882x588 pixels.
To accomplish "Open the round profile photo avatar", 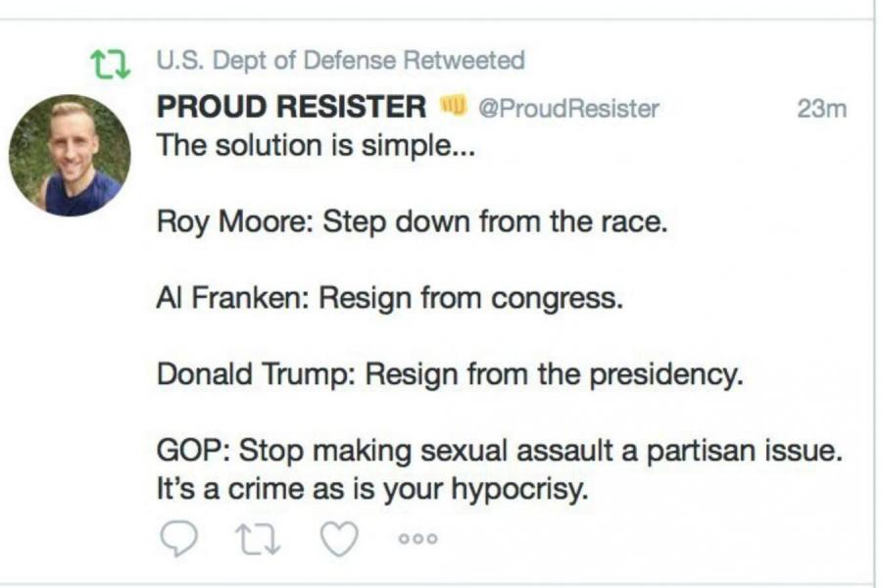I will pyautogui.click(x=70, y=155).
